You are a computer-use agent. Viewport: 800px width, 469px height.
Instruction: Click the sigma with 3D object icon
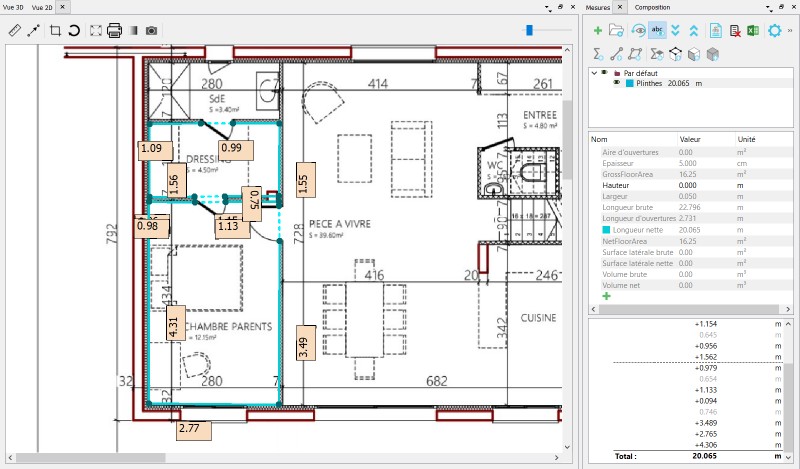[x=657, y=54]
